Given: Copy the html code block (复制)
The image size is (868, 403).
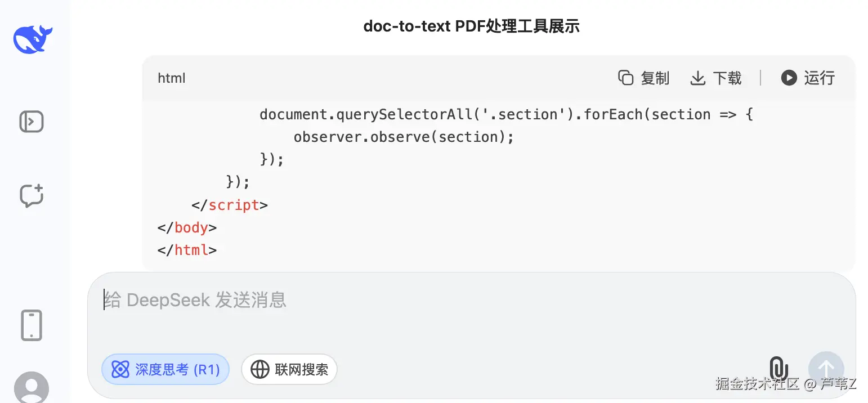Looking at the screenshot, I should point(643,78).
